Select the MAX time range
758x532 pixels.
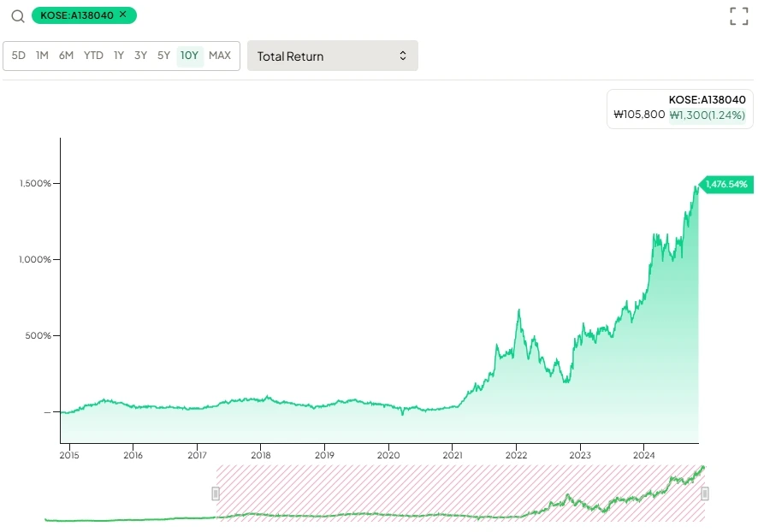pos(220,56)
